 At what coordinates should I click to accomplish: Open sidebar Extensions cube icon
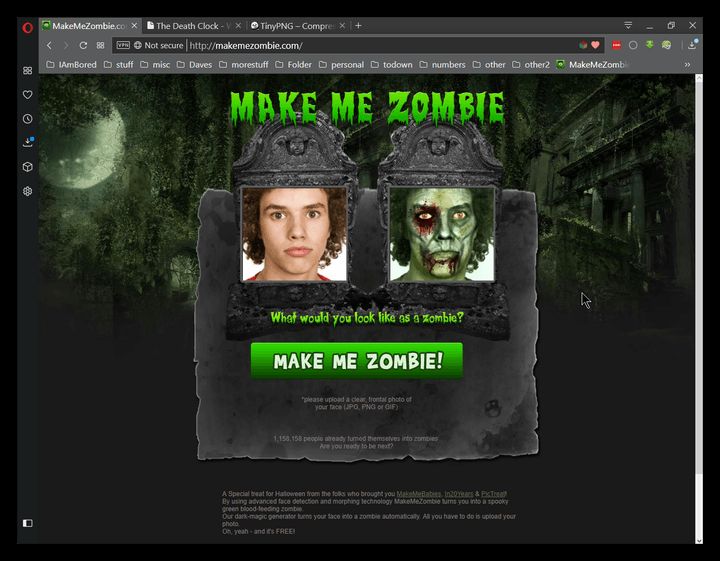point(28,167)
